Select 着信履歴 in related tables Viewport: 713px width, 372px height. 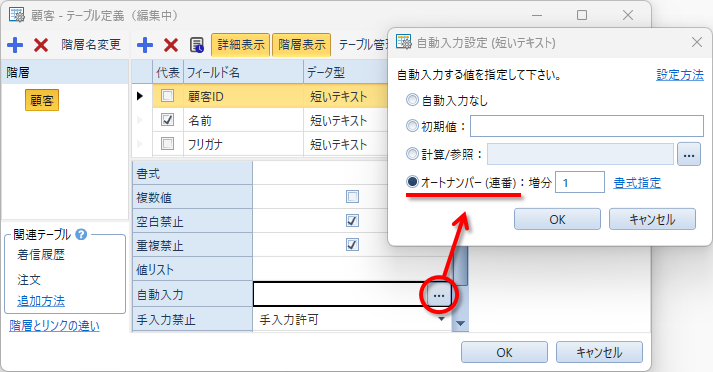41,255
